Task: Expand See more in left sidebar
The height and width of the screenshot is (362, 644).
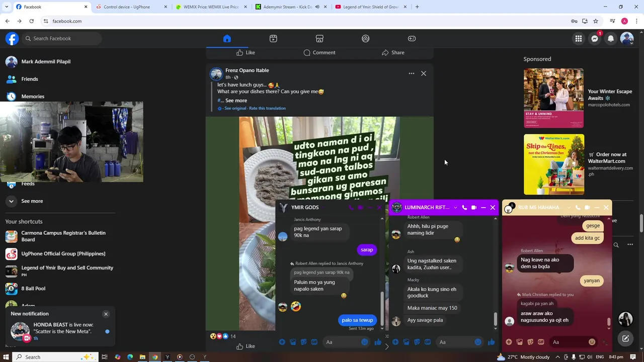Action: pos(32,201)
